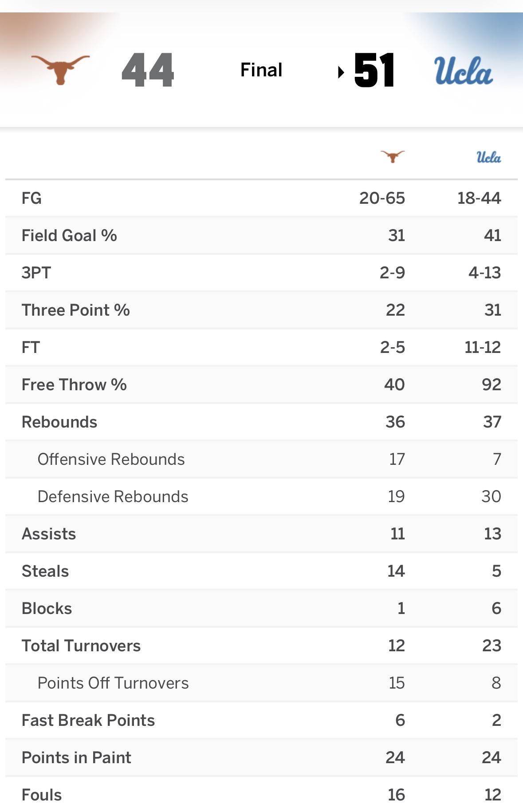This screenshot has width=523, height=812.
Task: Tap the Texas Longhorns logo in header
Action: click(60, 69)
